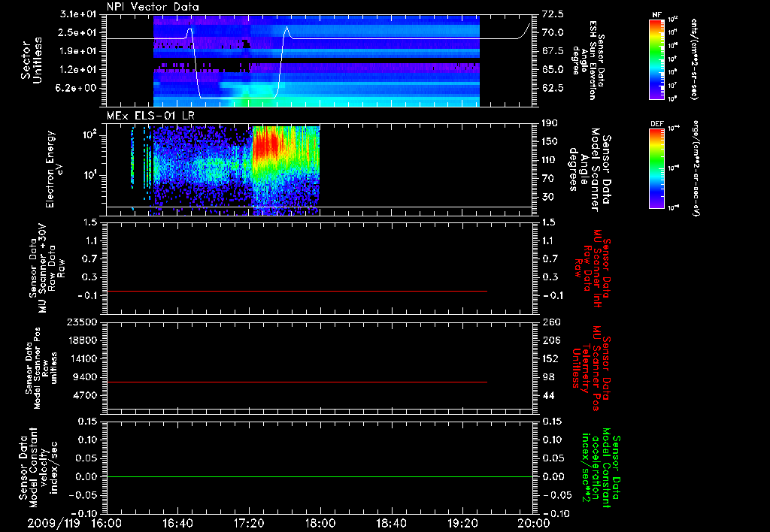Select the NF color bar gradient
770x532 pixels.
coord(657,59)
